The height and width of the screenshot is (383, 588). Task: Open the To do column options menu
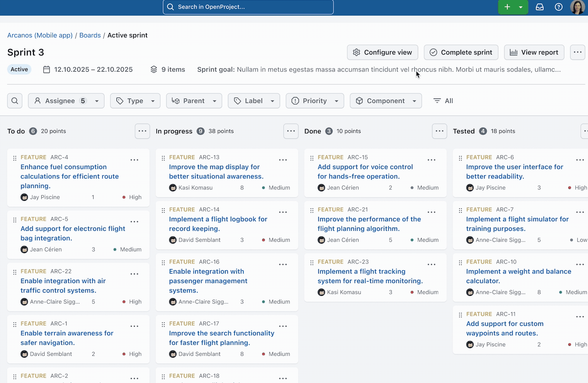pos(142,131)
